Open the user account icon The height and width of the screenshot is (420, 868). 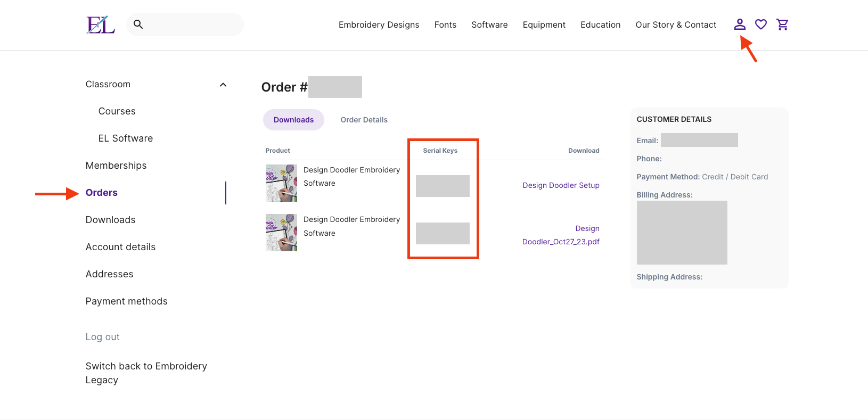pyautogui.click(x=740, y=24)
